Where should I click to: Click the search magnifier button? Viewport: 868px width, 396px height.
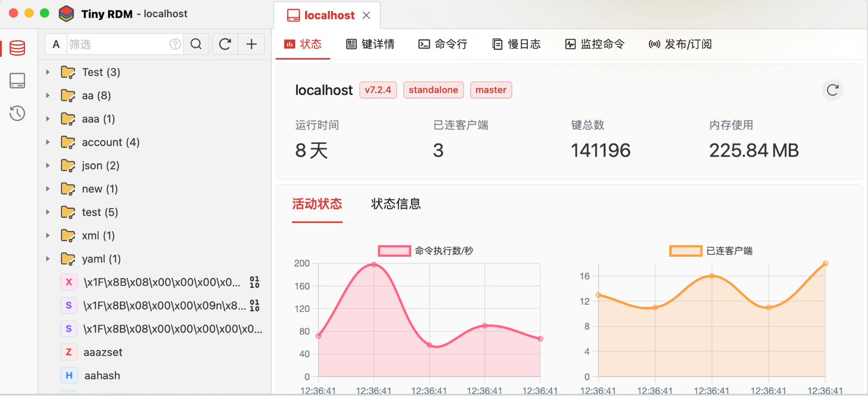pos(196,44)
